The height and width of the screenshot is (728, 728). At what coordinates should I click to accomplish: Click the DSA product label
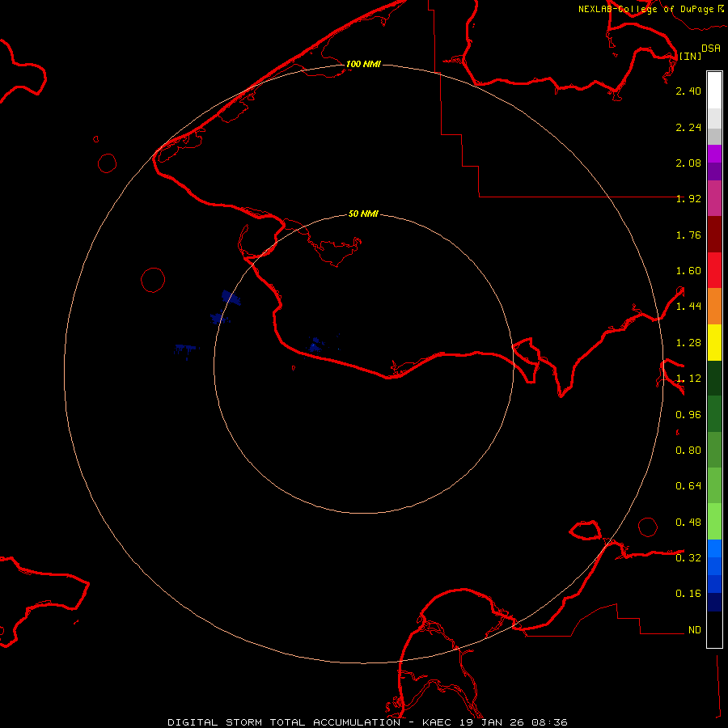click(x=711, y=49)
